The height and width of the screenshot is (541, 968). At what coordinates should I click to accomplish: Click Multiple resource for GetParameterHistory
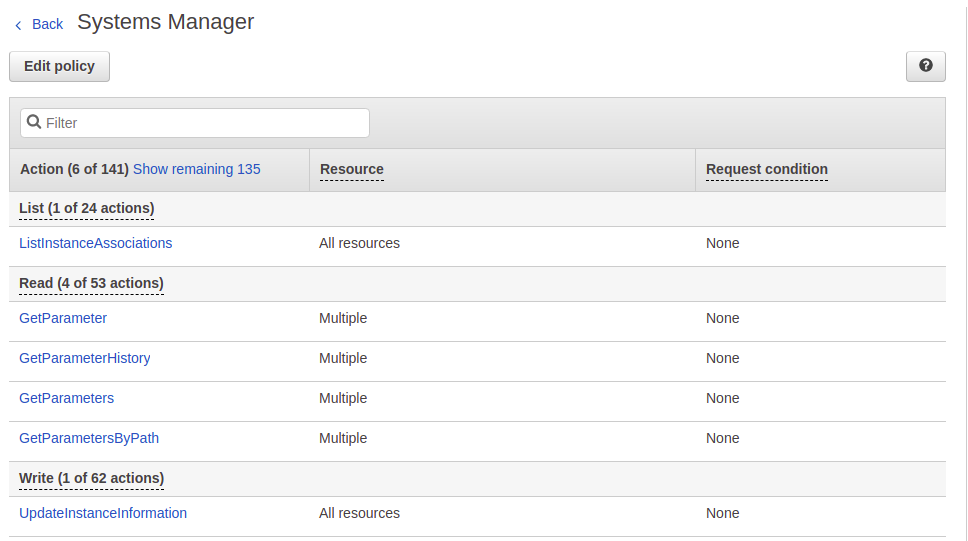[343, 358]
